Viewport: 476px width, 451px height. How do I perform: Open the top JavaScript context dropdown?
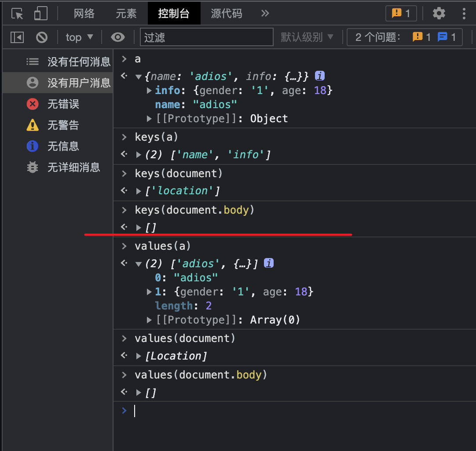point(79,37)
